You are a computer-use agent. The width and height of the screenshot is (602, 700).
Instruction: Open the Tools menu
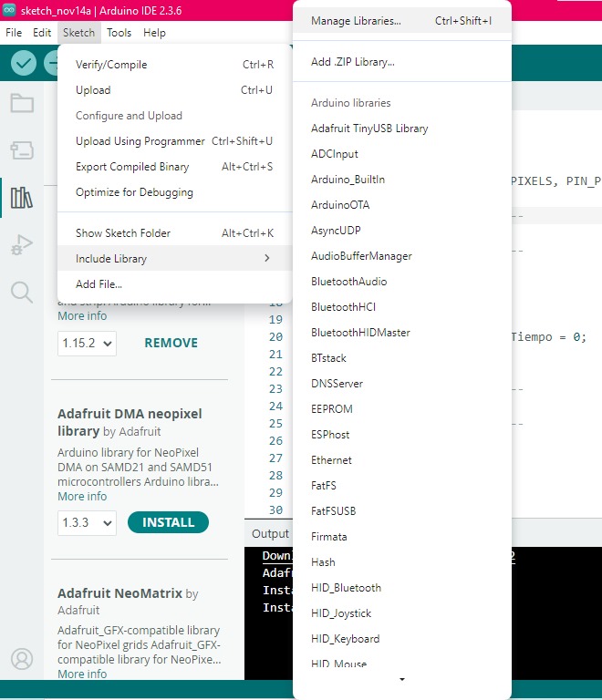[x=119, y=33]
